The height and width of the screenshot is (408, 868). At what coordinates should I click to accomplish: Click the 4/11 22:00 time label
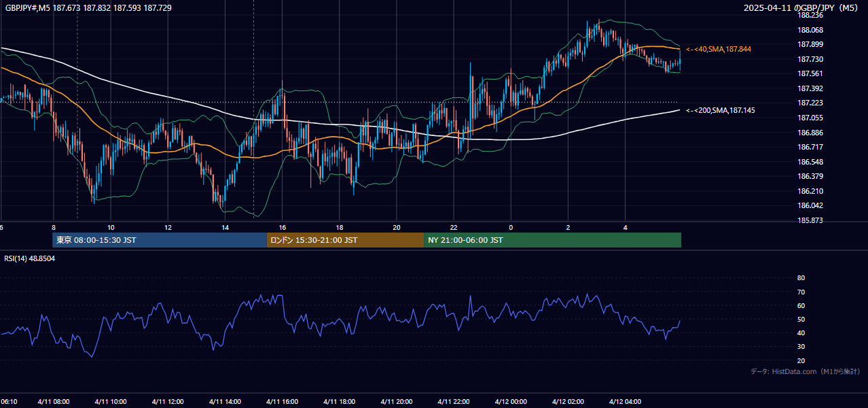point(454,402)
